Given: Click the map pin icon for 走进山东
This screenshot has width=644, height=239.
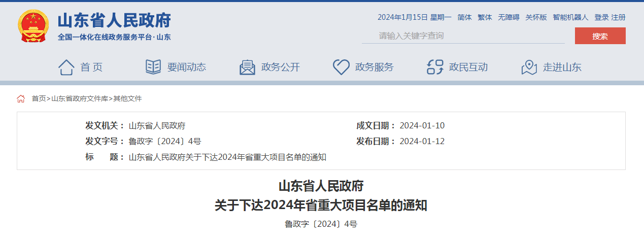Looking at the screenshot, I should pos(529,67).
